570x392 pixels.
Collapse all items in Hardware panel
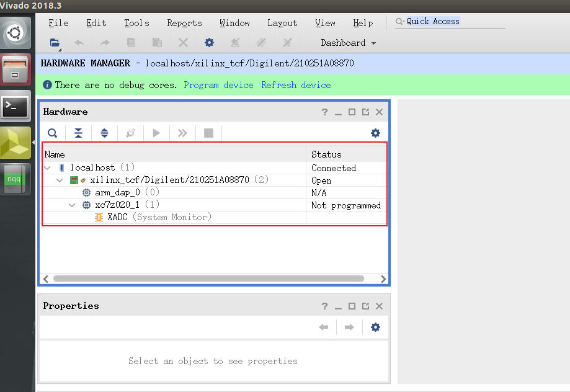[x=78, y=133]
